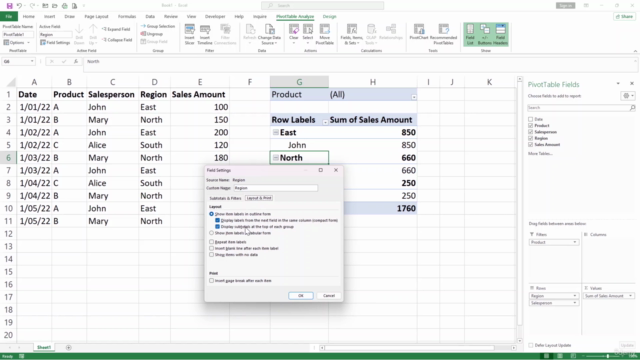Select Show item labels in outline form
Viewport: 640px width, 360px height.
(211, 214)
